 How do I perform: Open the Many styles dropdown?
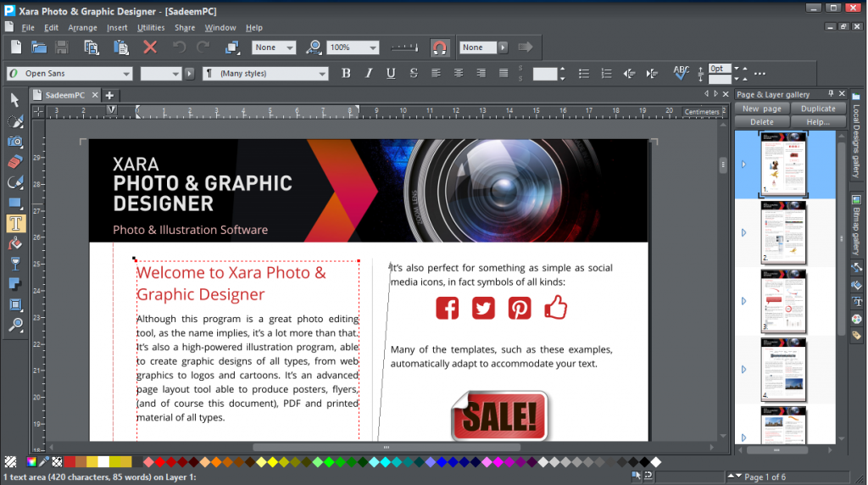(x=322, y=74)
